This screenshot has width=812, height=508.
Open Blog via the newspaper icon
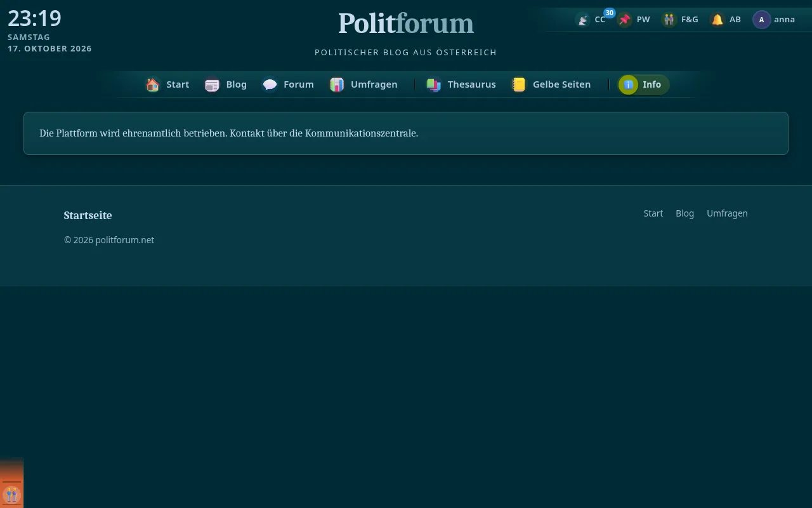(x=212, y=84)
